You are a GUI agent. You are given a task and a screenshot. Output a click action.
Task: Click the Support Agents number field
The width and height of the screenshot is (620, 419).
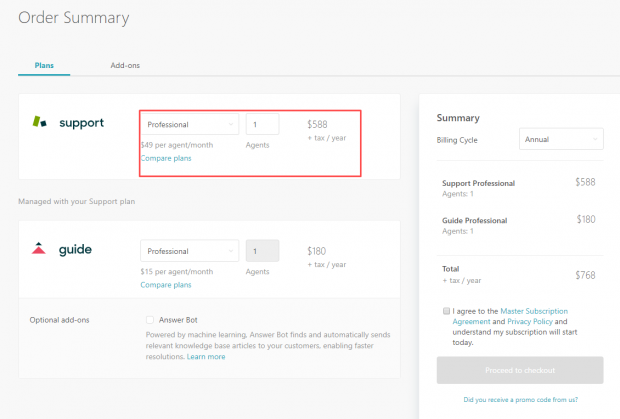click(x=263, y=124)
